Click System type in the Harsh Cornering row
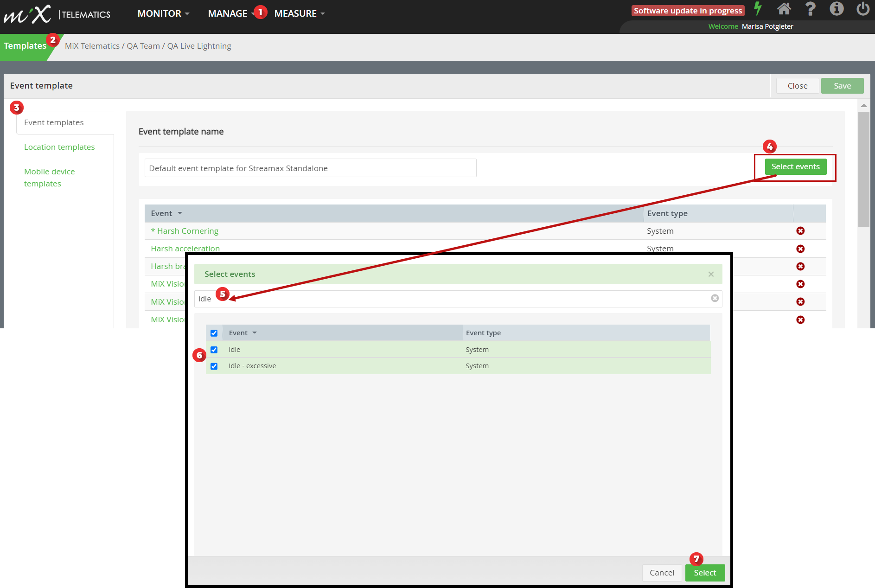The image size is (875, 588). pos(660,231)
